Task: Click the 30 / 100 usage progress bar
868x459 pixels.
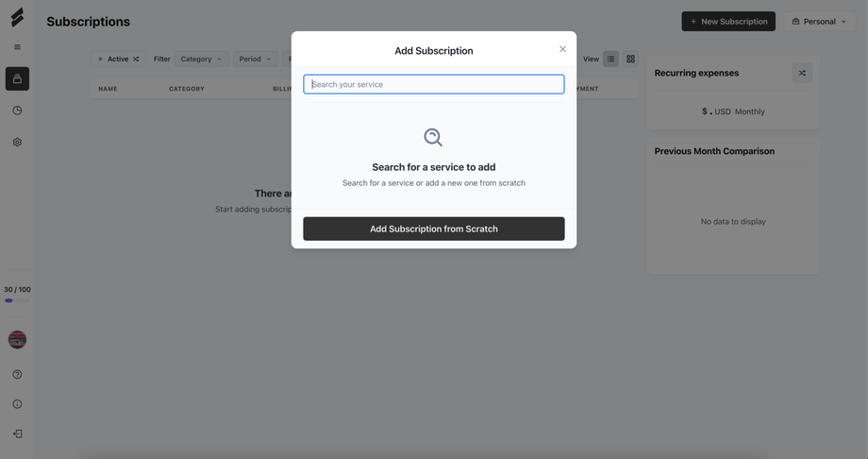Action: pos(17,301)
